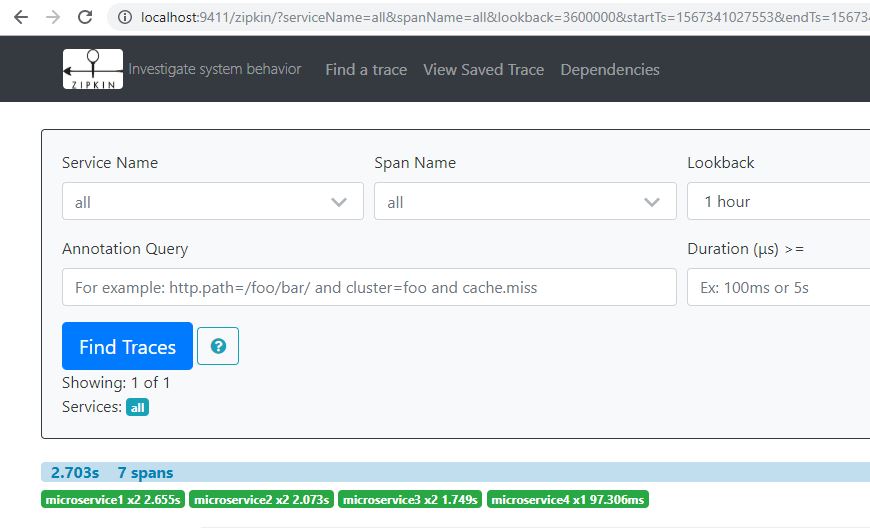Click the microservice4 x1 97.306ms badge

point(568,499)
